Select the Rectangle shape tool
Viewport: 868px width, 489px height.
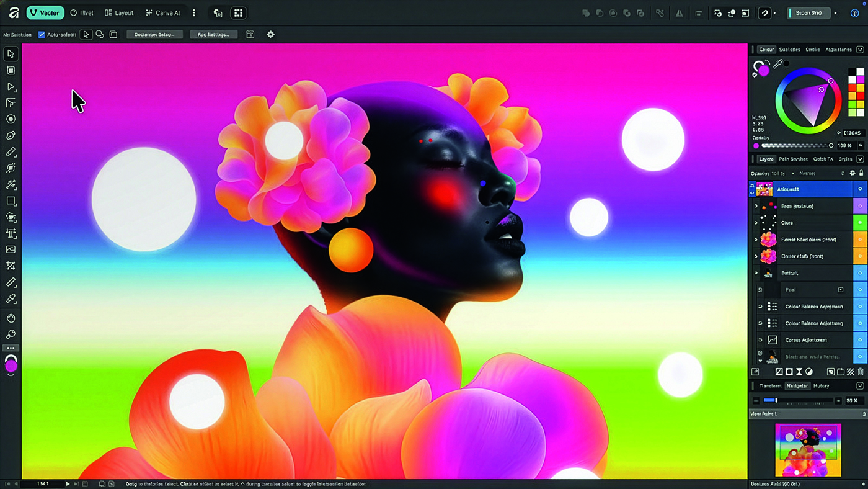[x=11, y=201]
